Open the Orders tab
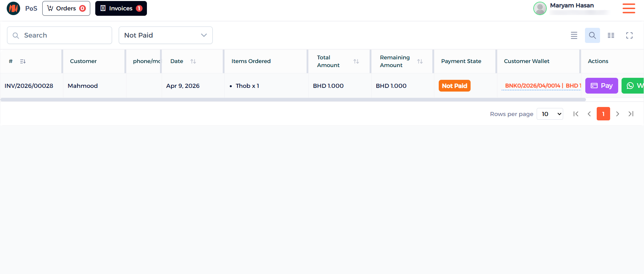Viewport: 644px width, 274px height. coord(66,8)
